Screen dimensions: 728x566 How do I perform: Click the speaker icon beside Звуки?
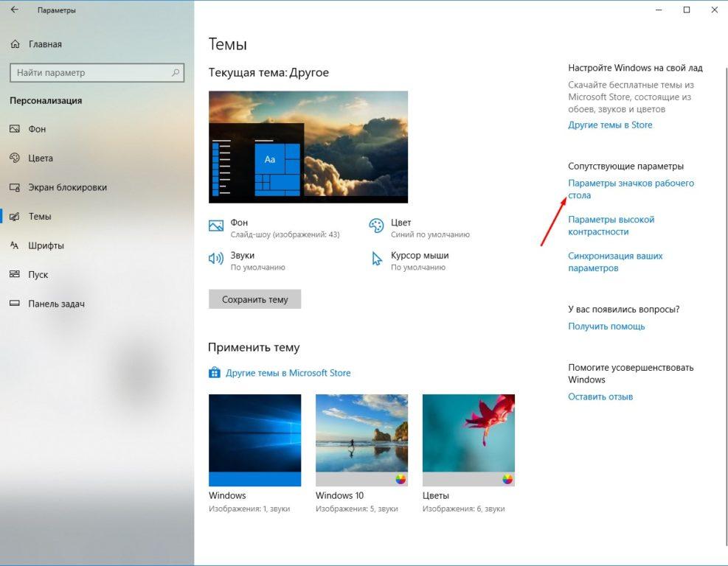pyautogui.click(x=216, y=259)
